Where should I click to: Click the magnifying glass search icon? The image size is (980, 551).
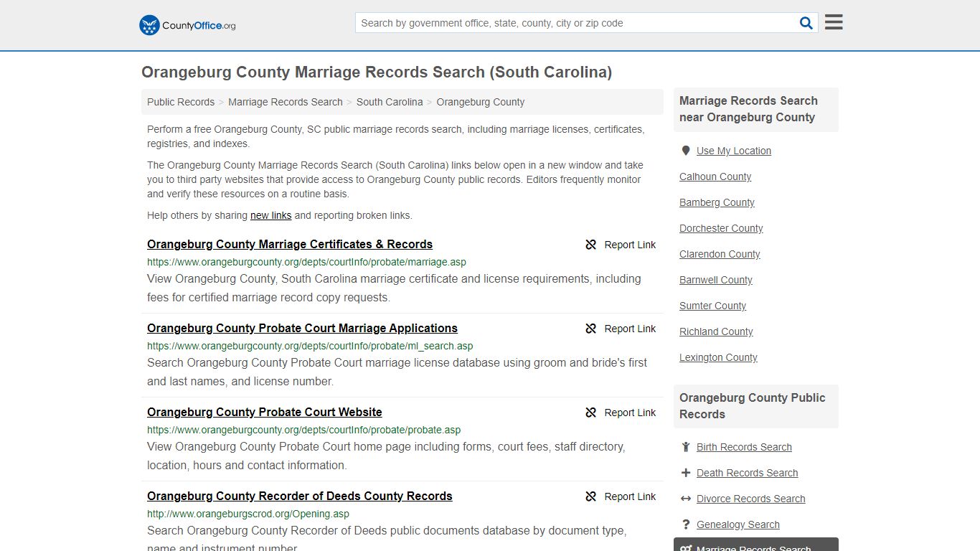[x=806, y=23]
